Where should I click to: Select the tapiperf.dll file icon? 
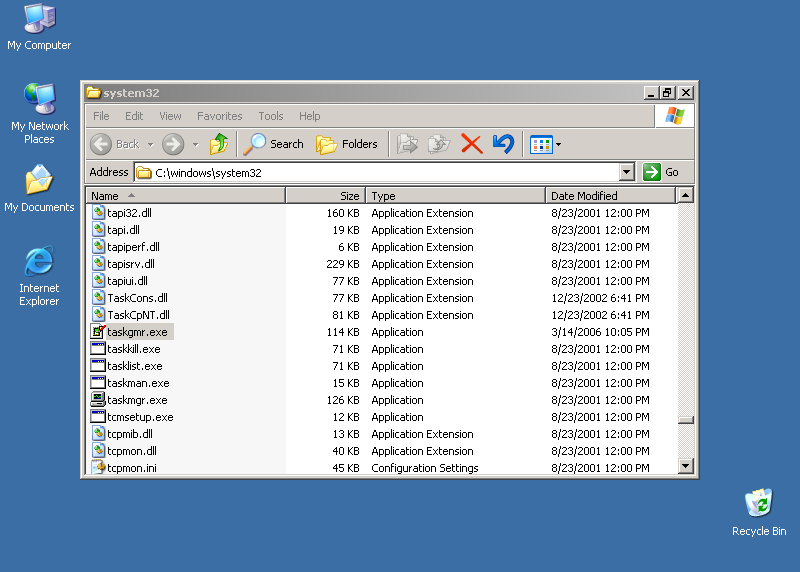(98, 246)
